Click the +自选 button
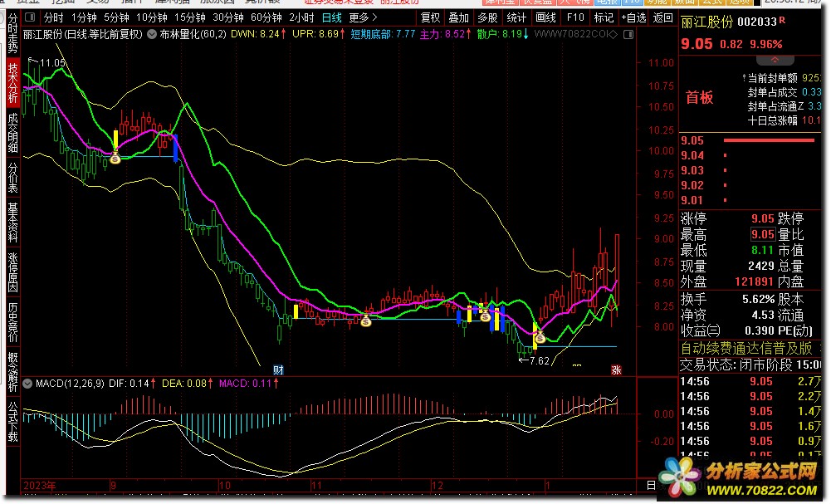This screenshot has width=831, height=504. click(x=633, y=17)
